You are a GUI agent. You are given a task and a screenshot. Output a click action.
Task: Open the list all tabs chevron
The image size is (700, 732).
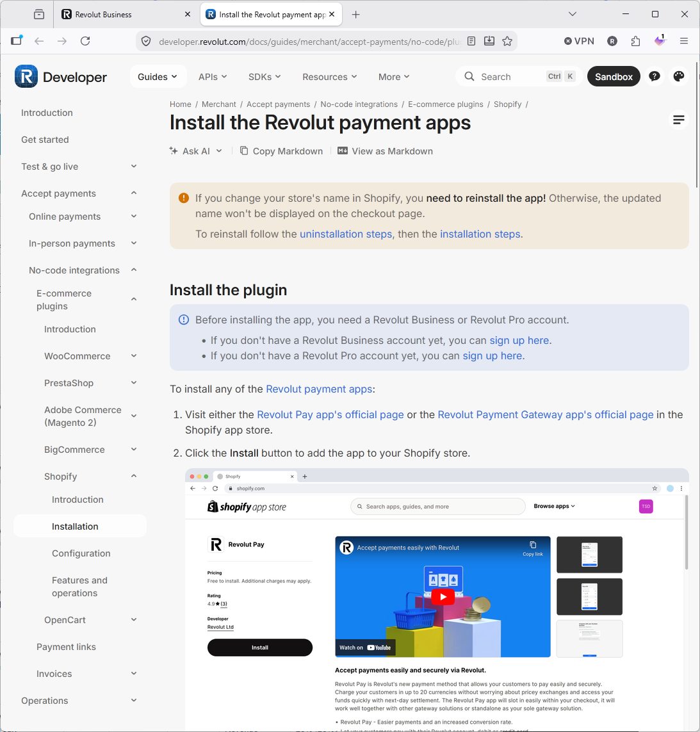573,14
